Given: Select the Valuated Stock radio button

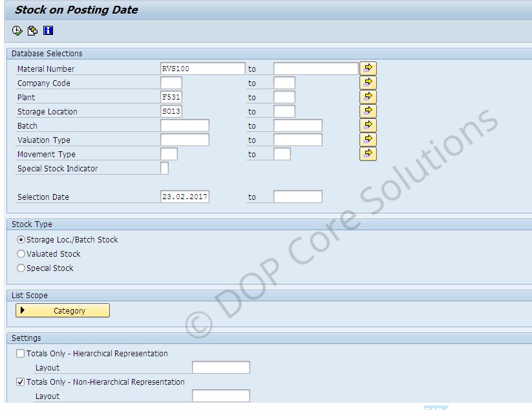Looking at the screenshot, I should pos(20,254).
